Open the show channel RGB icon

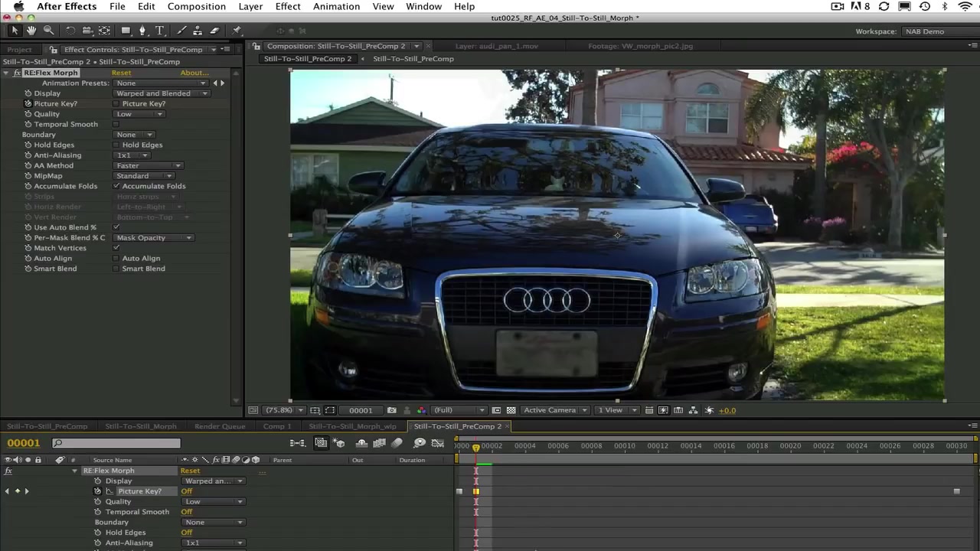coord(421,410)
